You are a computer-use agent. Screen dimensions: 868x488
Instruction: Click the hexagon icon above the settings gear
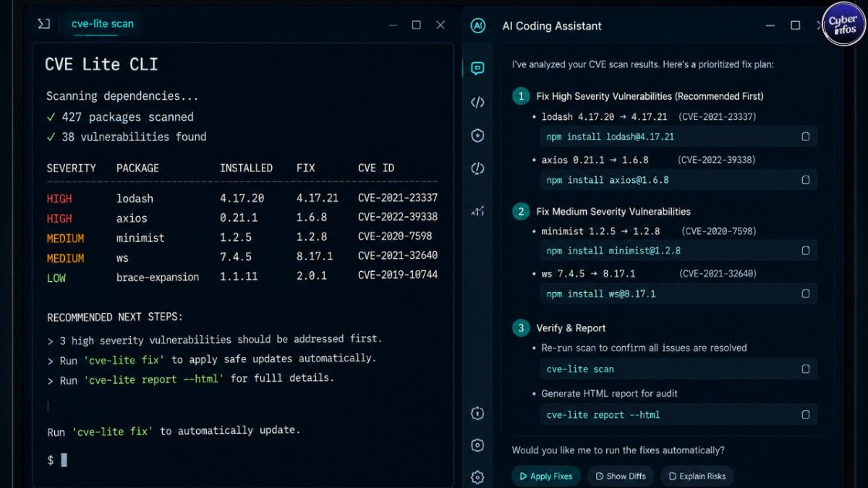tap(477, 445)
